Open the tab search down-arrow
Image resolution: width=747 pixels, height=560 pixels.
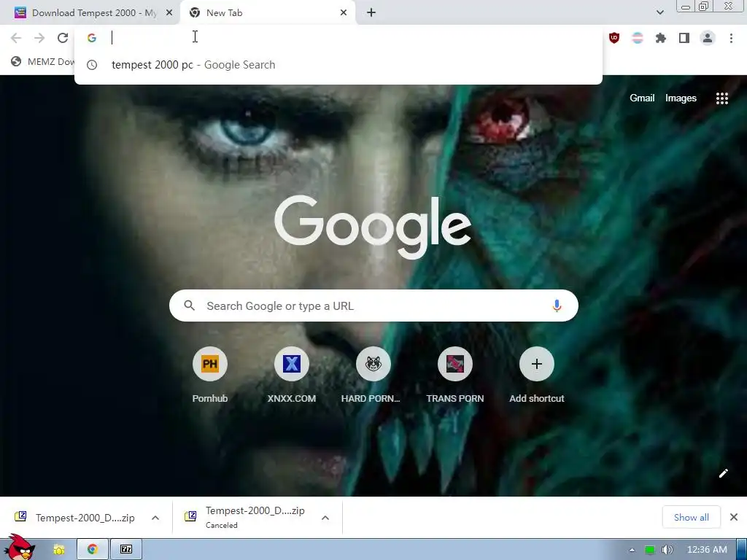point(659,12)
